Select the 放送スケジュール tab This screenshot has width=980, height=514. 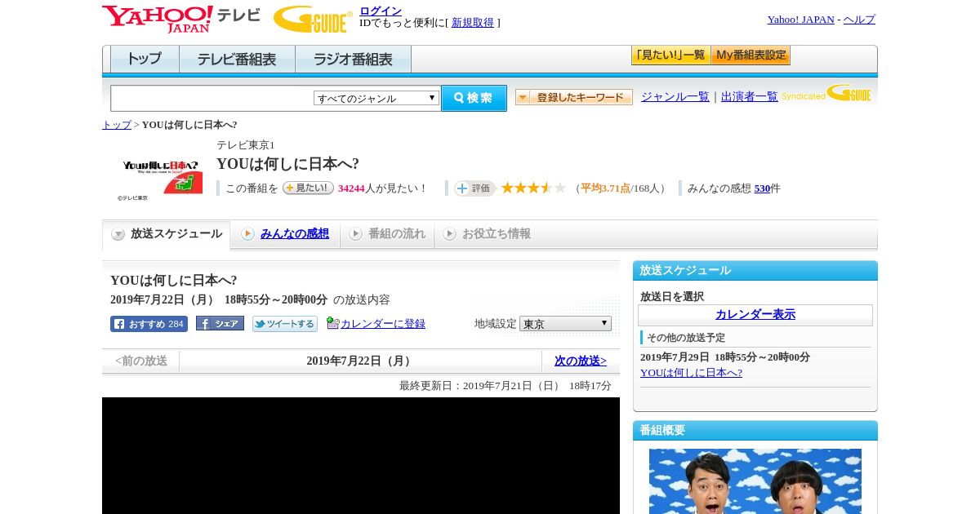coord(167,234)
